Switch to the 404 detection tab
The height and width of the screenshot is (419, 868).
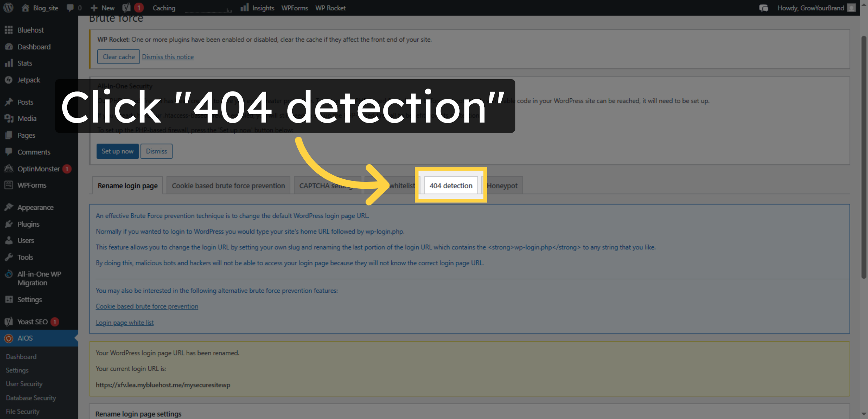click(x=450, y=185)
